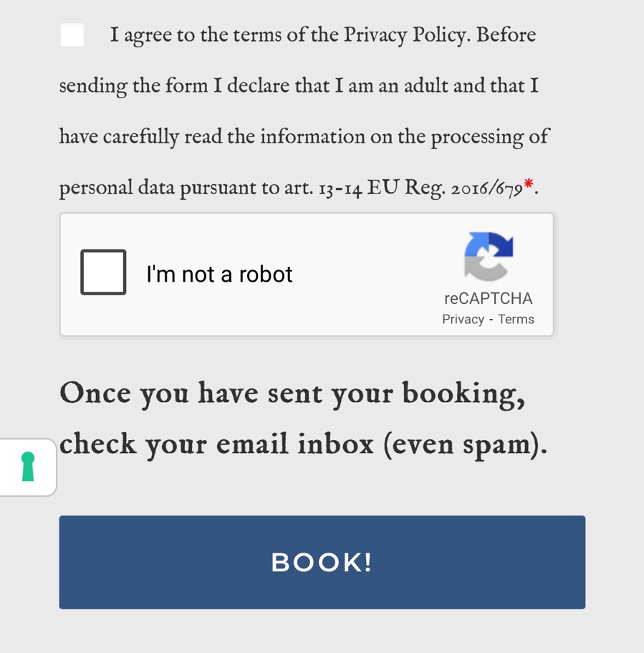Click the dash between Privacy and Terms

click(491, 320)
